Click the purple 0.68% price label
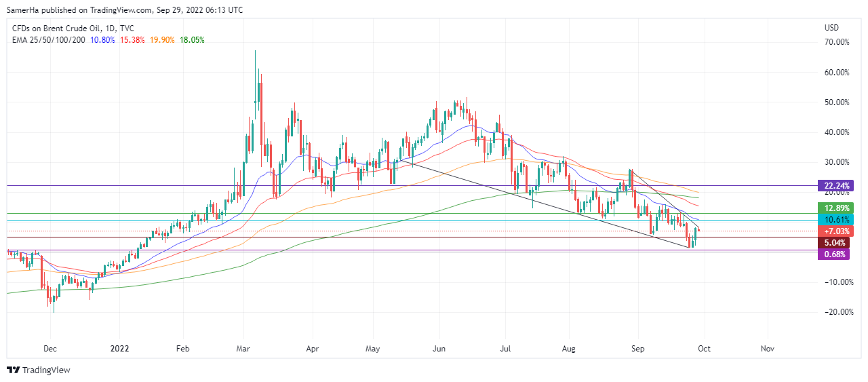The width and height of the screenshot is (868, 382). click(x=833, y=254)
